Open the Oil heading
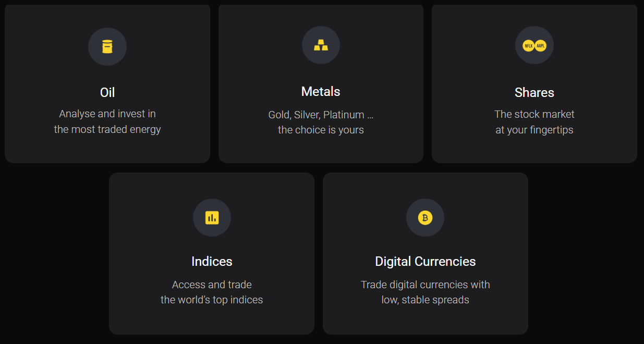644x344 pixels. tap(107, 92)
